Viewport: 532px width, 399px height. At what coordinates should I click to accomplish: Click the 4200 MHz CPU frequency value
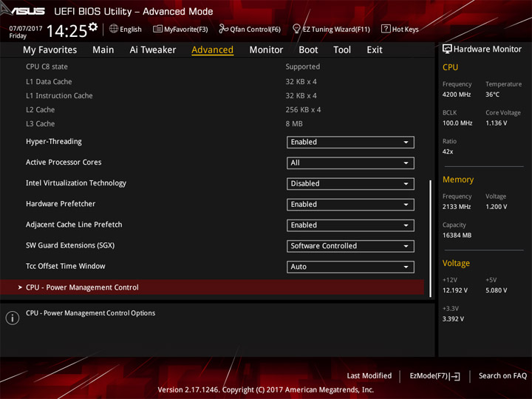[457, 95]
